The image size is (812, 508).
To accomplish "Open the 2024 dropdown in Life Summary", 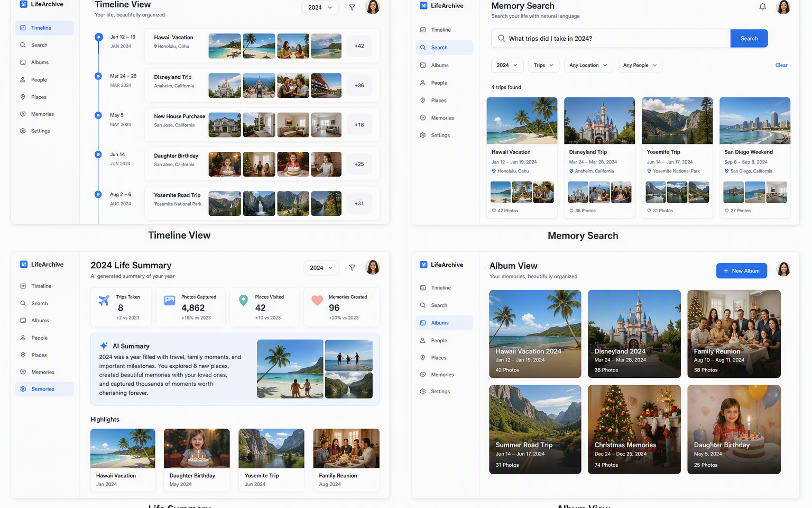I will click(321, 268).
